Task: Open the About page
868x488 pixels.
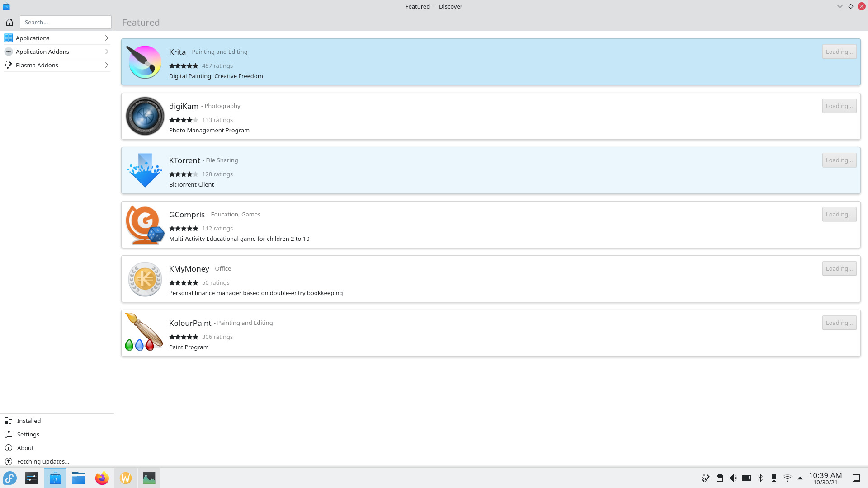Action: click(x=25, y=448)
